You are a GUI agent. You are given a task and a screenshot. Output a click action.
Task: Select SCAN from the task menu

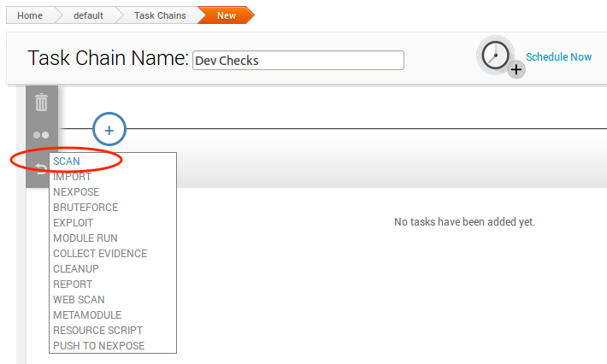67,161
